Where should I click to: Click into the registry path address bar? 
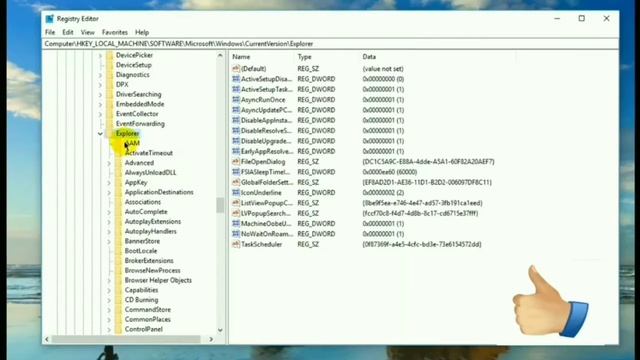[x=330, y=44]
